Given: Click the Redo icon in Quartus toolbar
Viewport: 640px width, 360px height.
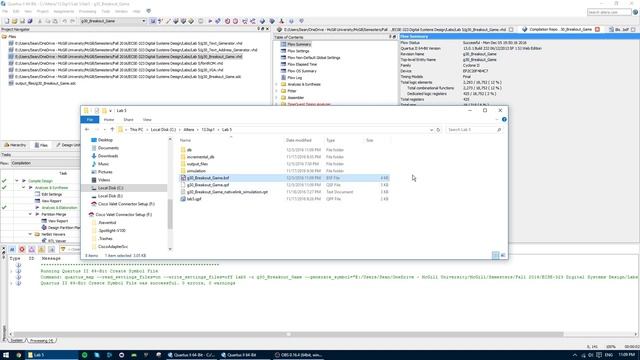Looking at the screenshot, I should pos(73,21).
